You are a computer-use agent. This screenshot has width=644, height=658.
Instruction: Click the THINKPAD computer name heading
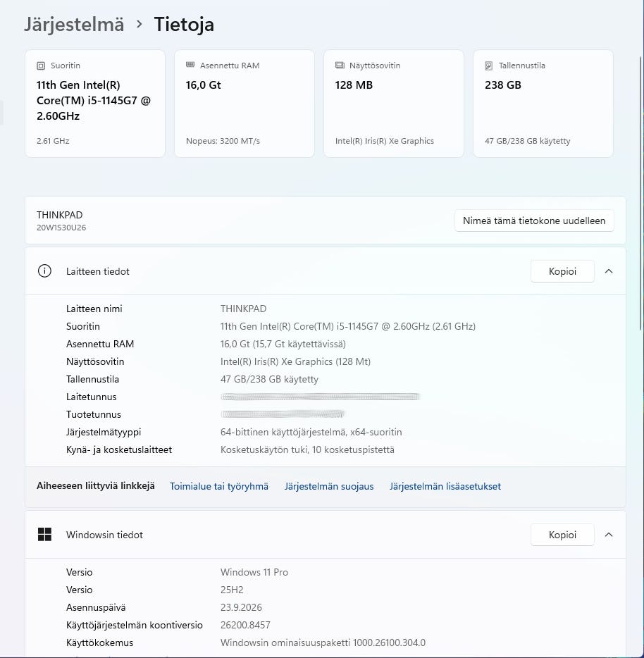click(60, 215)
